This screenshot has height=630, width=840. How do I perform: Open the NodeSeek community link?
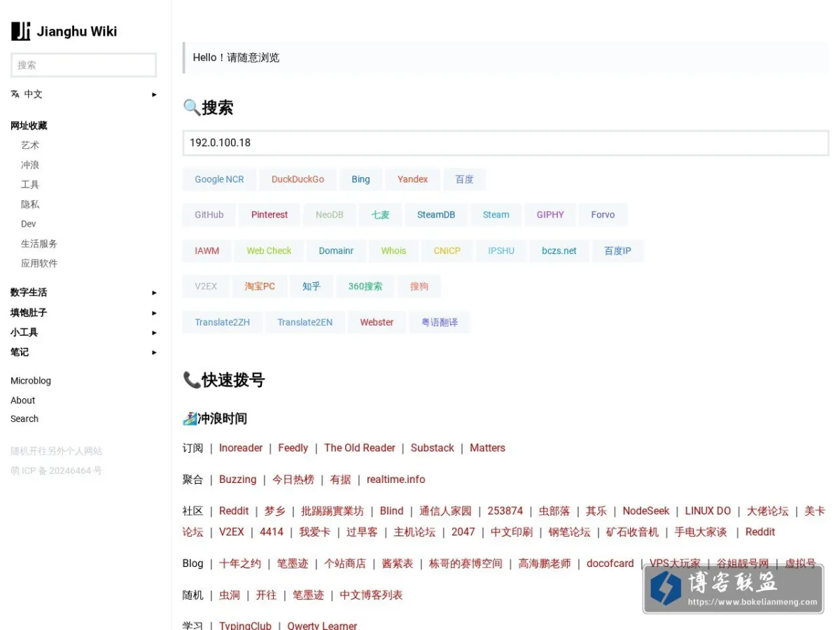[x=646, y=511]
